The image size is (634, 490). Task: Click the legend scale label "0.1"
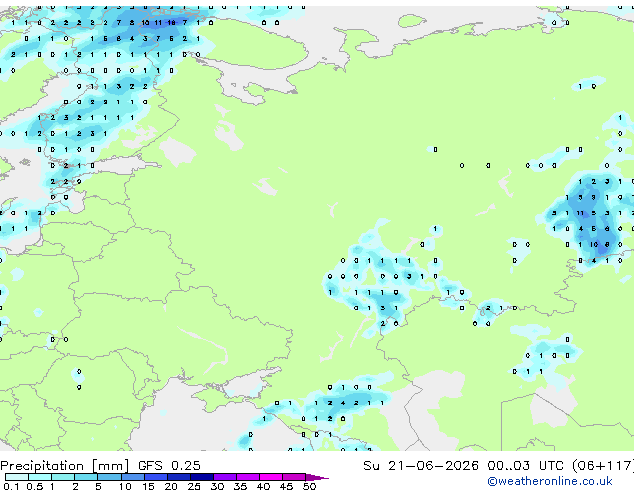click(11, 486)
